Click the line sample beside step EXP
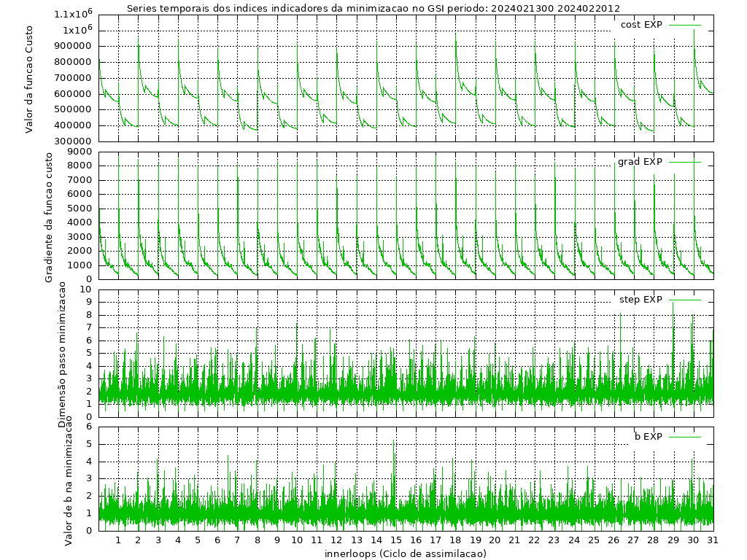The image size is (747, 560). (684, 300)
